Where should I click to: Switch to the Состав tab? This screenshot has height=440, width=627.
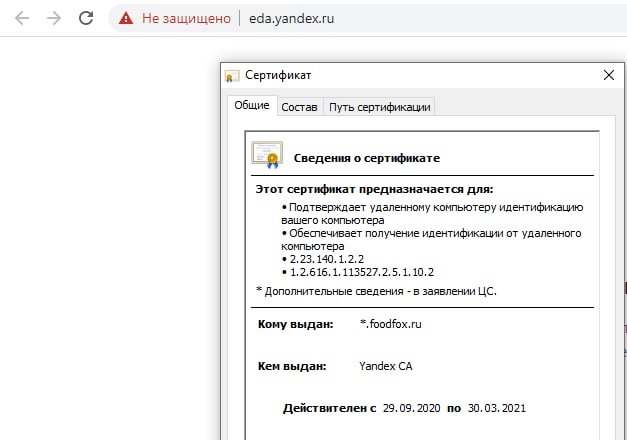click(300, 107)
